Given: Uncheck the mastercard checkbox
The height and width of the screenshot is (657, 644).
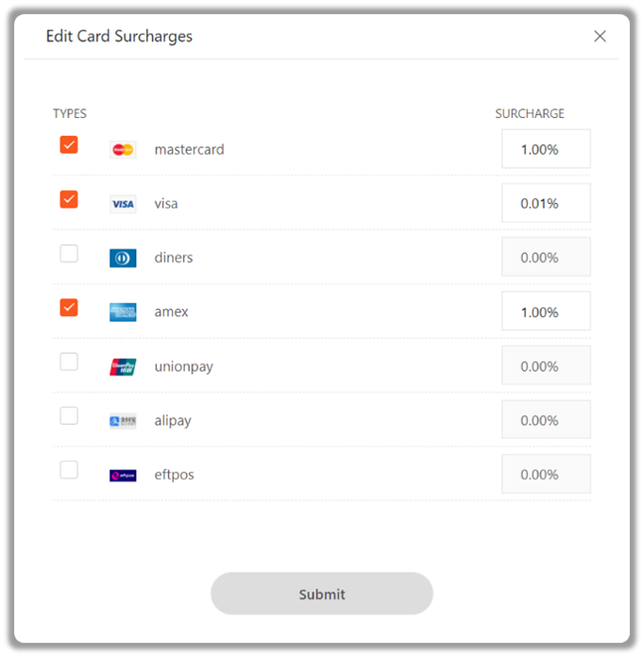Looking at the screenshot, I should tap(69, 145).
